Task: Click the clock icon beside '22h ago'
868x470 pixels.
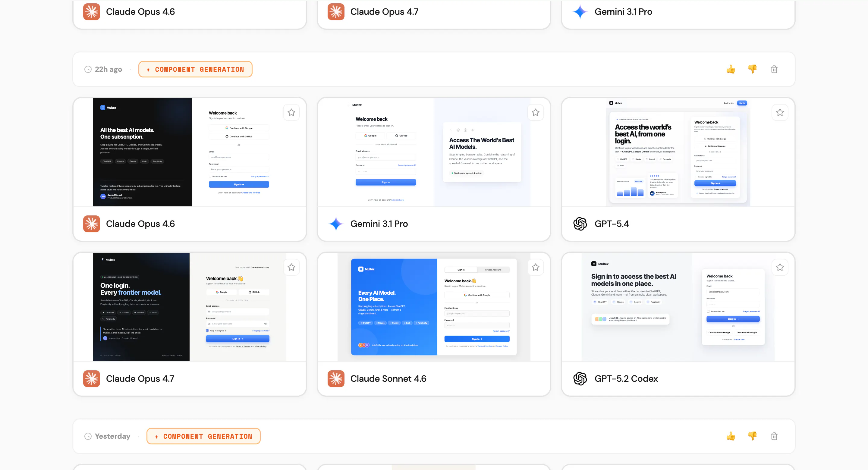Action: coord(88,69)
